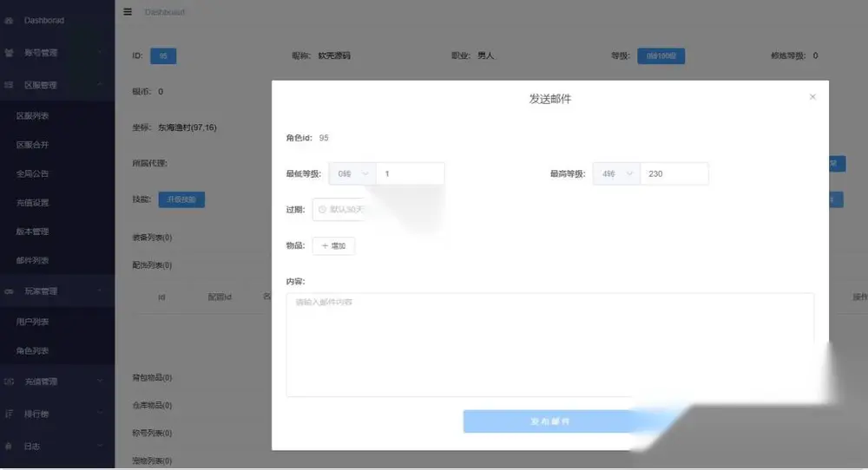Click the 角色id value 95 in dialog
Viewport: 868px width, 470px height.
324,138
